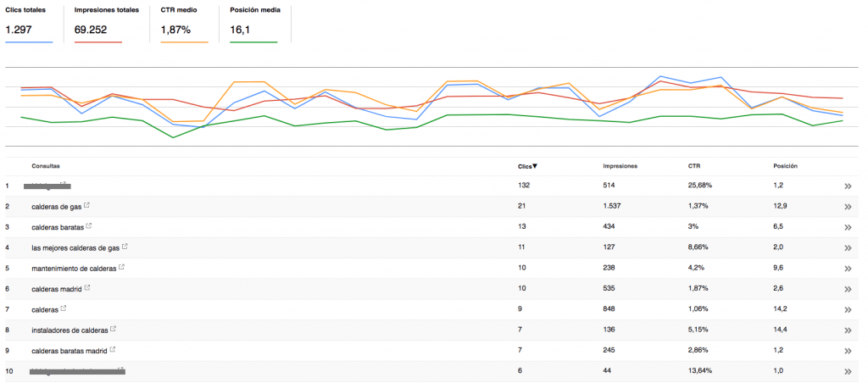Select the '14,4' position value
This screenshot has width=868, height=383.
tap(781, 330)
